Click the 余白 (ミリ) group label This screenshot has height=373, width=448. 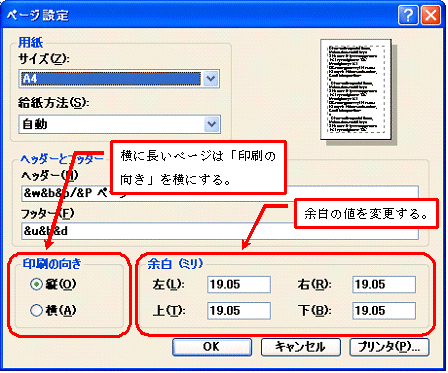click(175, 264)
